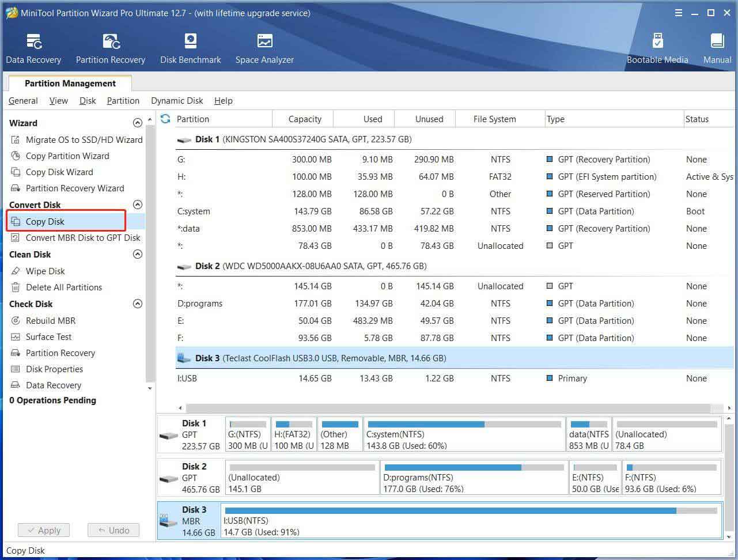This screenshot has width=738, height=560.
Task: Collapse the Convert Disk section
Action: (x=137, y=205)
